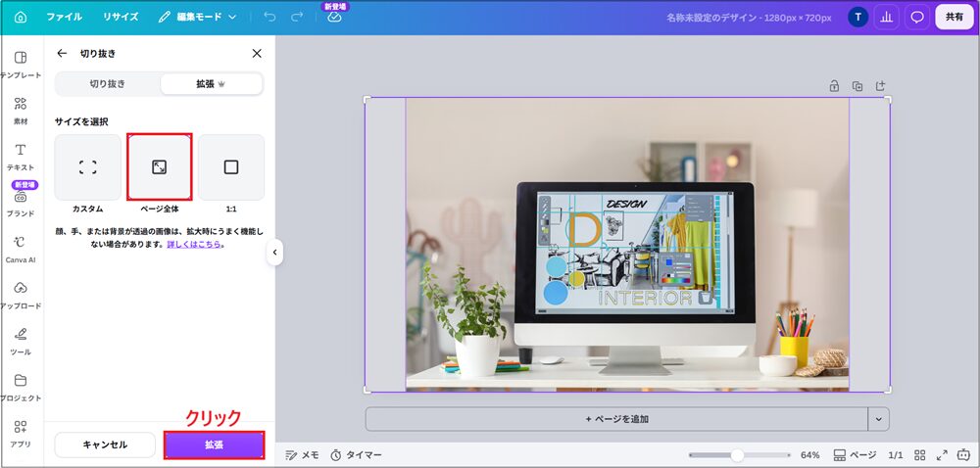Viewport: 980px width, 468px height.
Task: Click the 64% zoom value
Action: point(810,455)
